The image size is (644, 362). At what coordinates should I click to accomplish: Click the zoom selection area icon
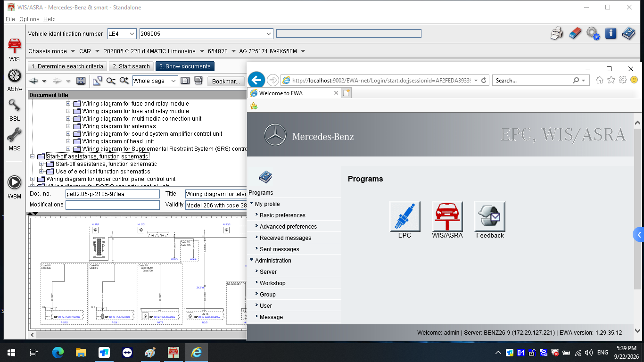(x=98, y=81)
